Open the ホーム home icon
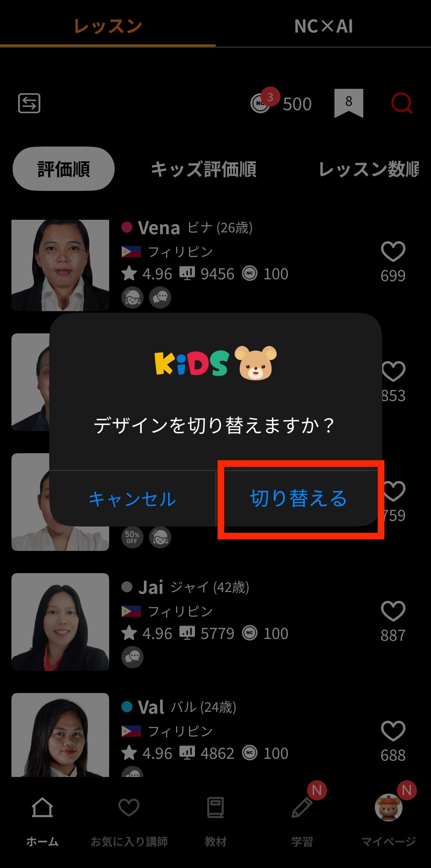The width and height of the screenshot is (431, 868). tap(42, 807)
